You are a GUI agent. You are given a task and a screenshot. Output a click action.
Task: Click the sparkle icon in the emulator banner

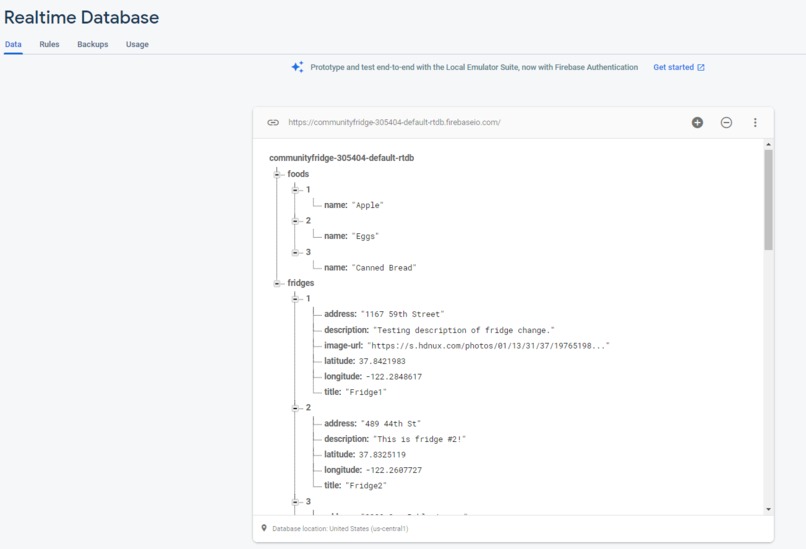298,67
